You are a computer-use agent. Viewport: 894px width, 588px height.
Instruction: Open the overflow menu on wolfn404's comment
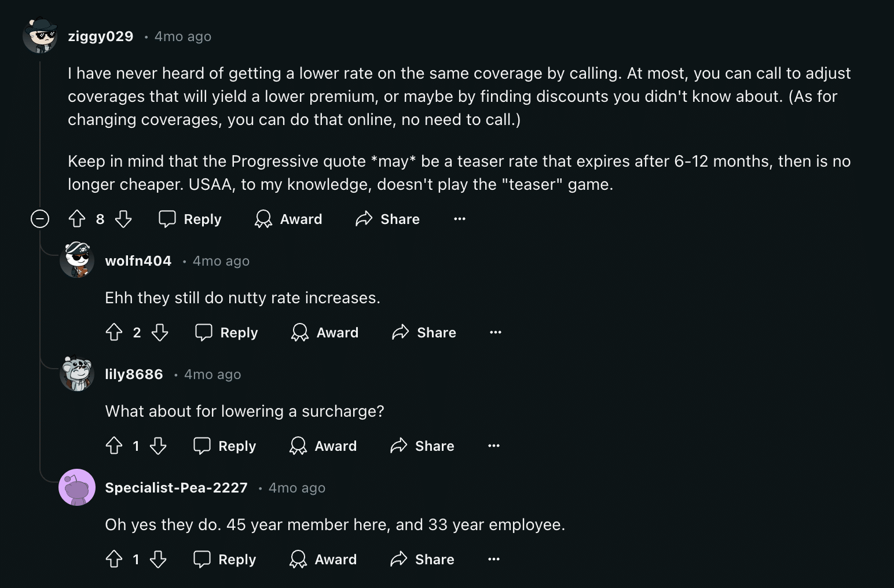[496, 332]
